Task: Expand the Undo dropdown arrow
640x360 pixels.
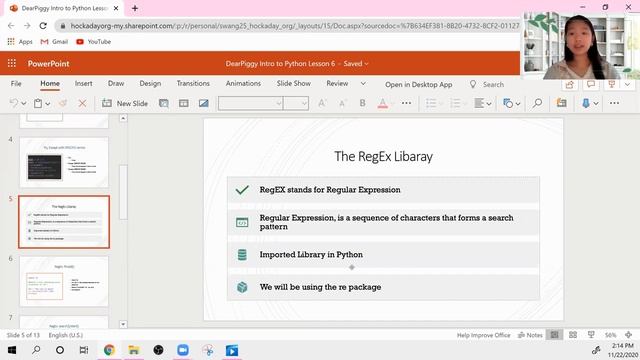Action: coord(24,104)
